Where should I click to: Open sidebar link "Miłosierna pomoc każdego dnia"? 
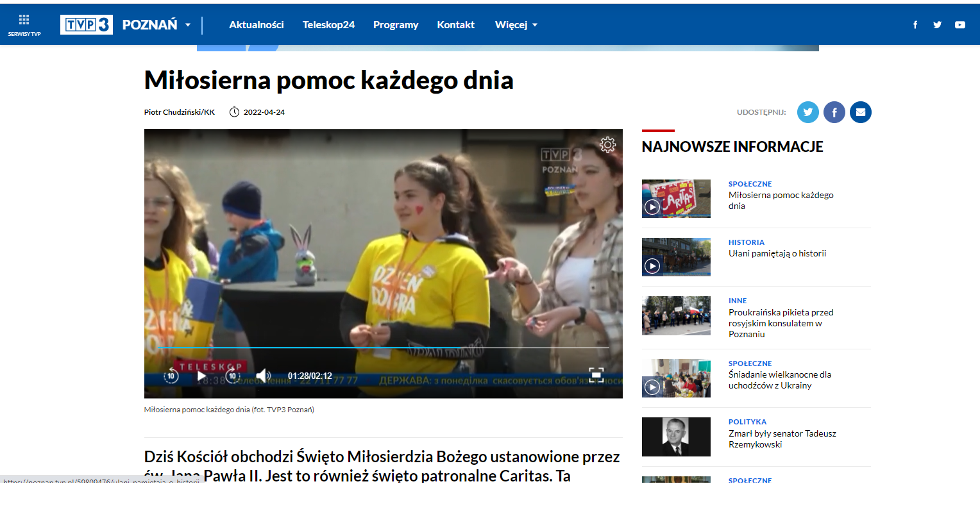(781, 201)
